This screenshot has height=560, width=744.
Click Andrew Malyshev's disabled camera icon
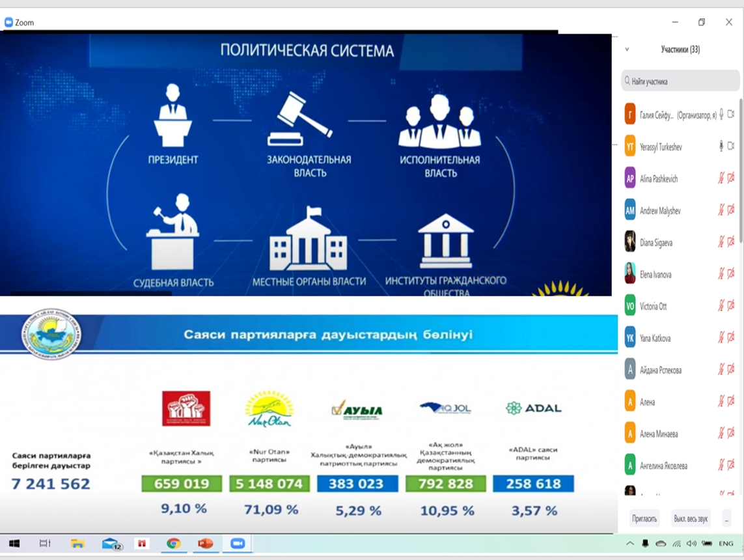731,210
